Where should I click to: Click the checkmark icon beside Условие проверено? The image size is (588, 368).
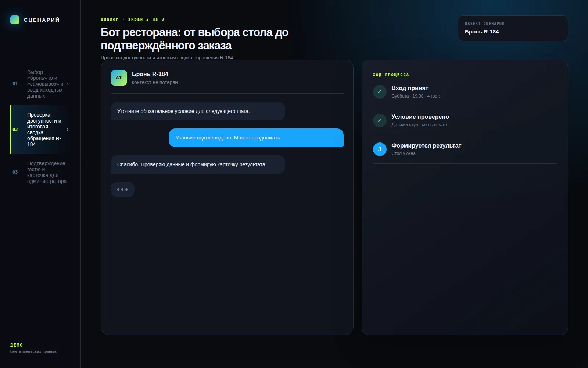pyautogui.click(x=380, y=121)
